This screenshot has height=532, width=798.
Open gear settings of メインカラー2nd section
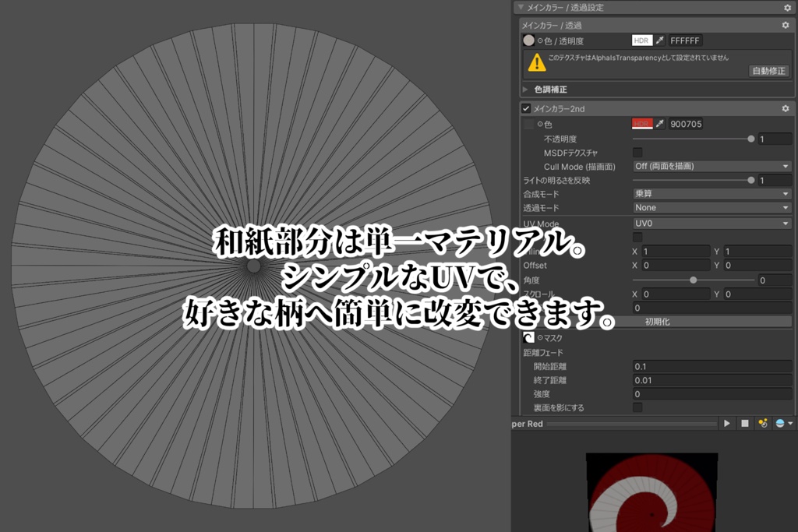coord(786,108)
